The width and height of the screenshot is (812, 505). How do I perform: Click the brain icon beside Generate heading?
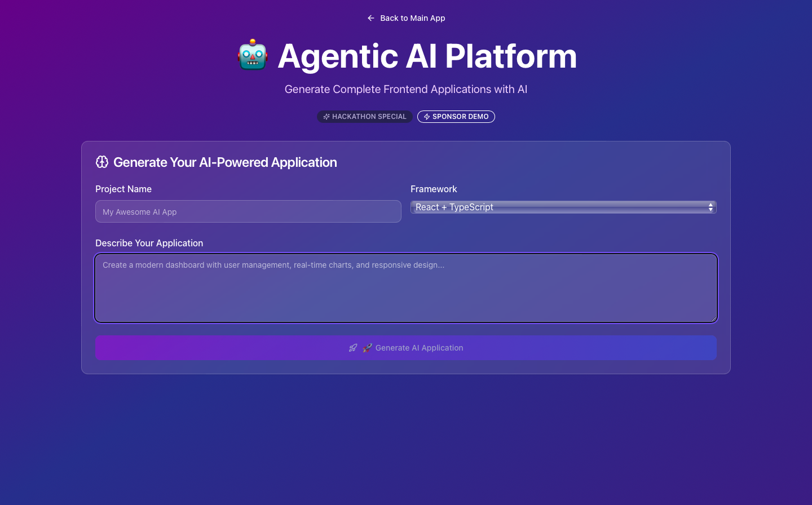pyautogui.click(x=102, y=162)
